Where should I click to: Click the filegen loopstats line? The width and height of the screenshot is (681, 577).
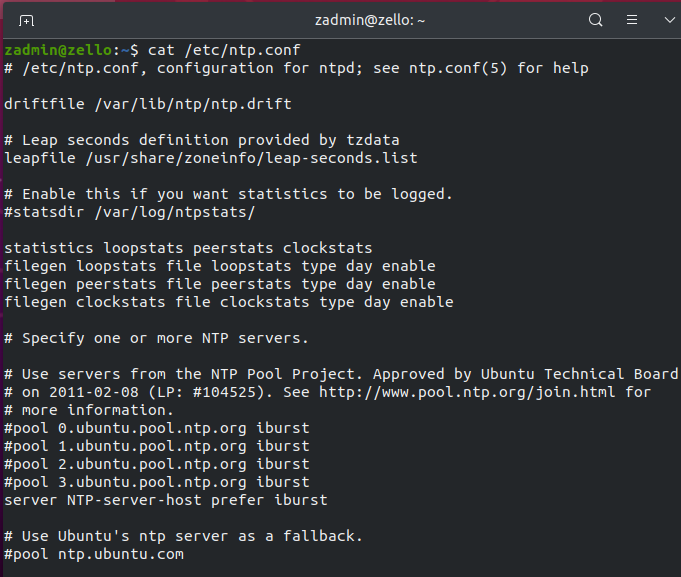[219, 266]
